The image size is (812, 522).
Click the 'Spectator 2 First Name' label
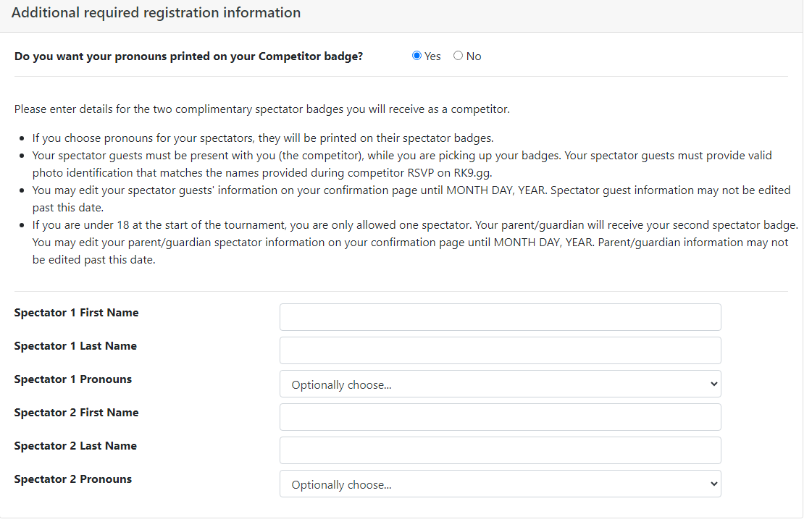click(76, 413)
